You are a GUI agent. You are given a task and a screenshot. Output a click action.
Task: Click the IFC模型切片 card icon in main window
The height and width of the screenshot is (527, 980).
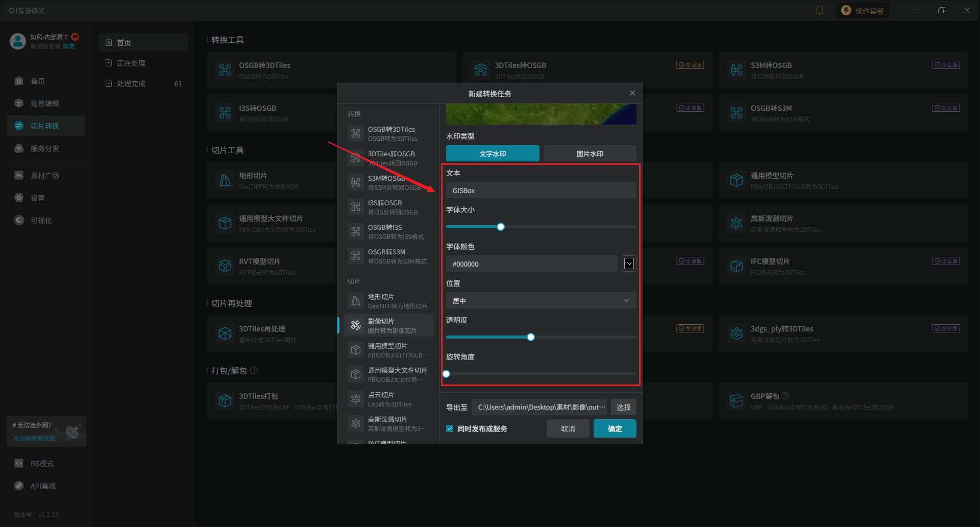coord(737,266)
